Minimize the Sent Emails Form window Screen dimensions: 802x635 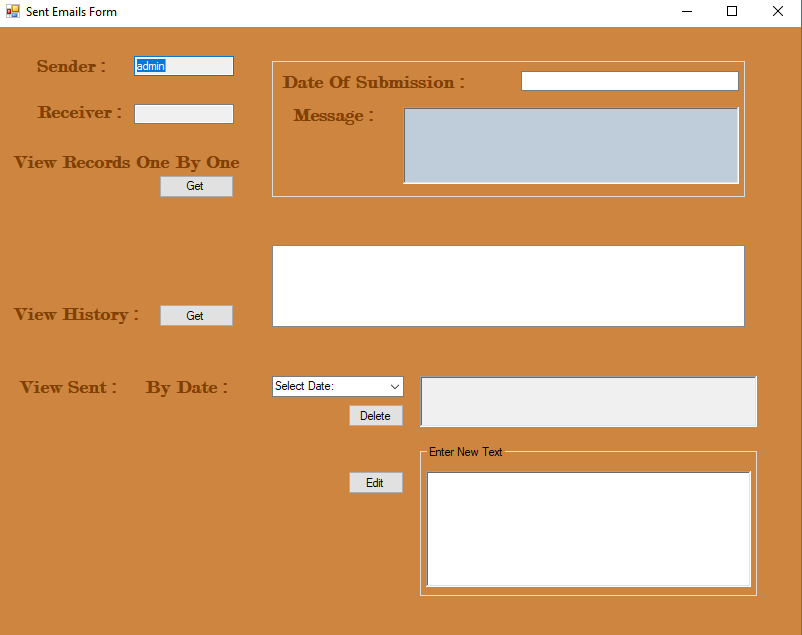687,11
